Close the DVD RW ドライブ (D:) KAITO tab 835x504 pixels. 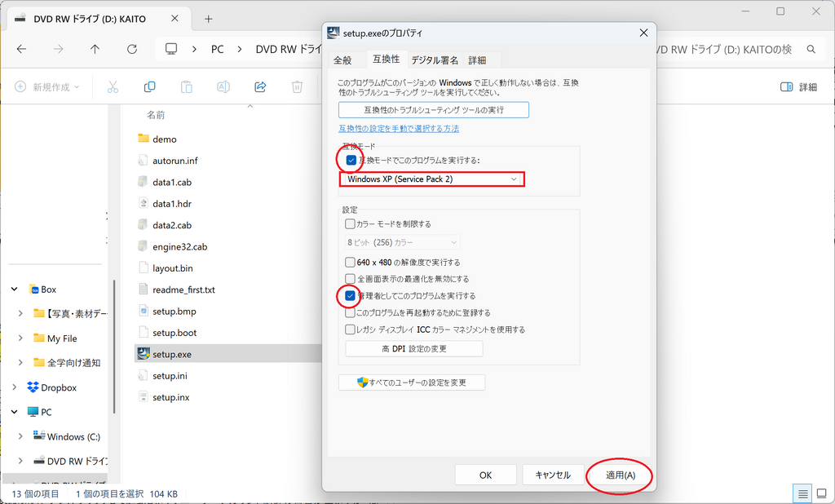click(x=175, y=19)
